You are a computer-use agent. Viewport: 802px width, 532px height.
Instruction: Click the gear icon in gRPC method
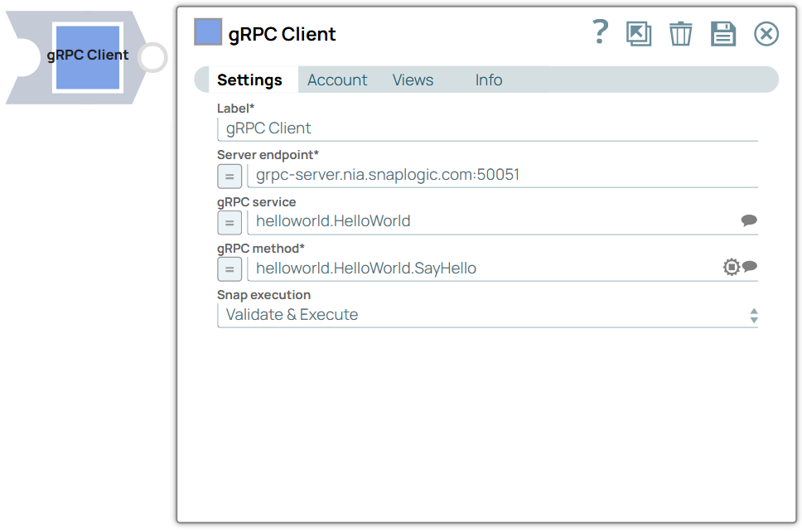pyautogui.click(x=731, y=267)
